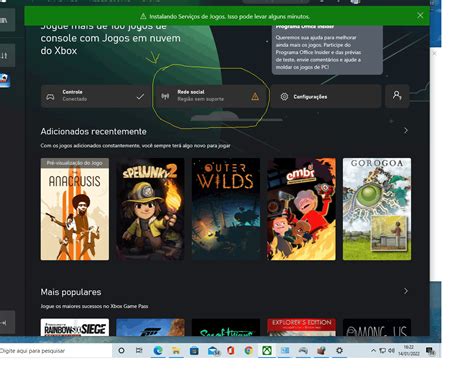The width and height of the screenshot is (474, 379).
Task: Open the library icon in left sidebar
Action: [5, 20]
